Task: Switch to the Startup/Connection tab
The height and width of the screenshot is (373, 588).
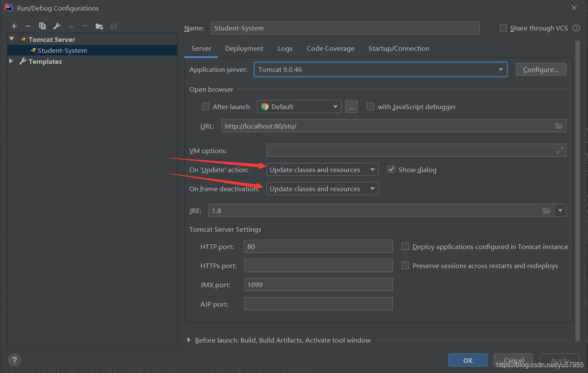Action: [x=399, y=49]
